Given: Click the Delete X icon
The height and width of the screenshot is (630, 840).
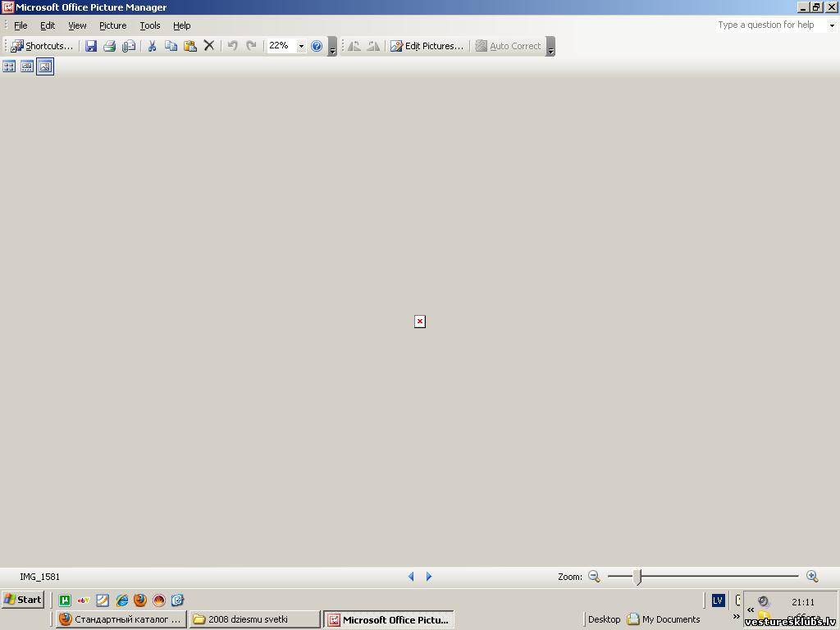Looking at the screenshot, I should tap(209, 46).
